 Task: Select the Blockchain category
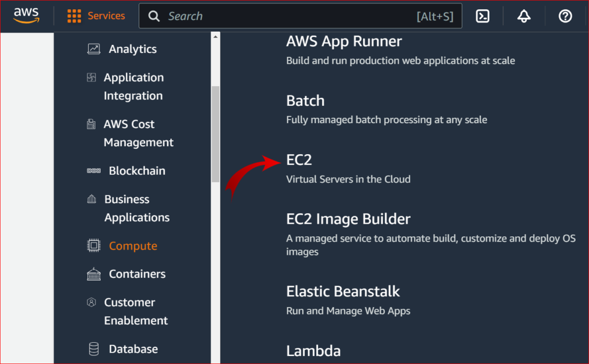point(137,171)
